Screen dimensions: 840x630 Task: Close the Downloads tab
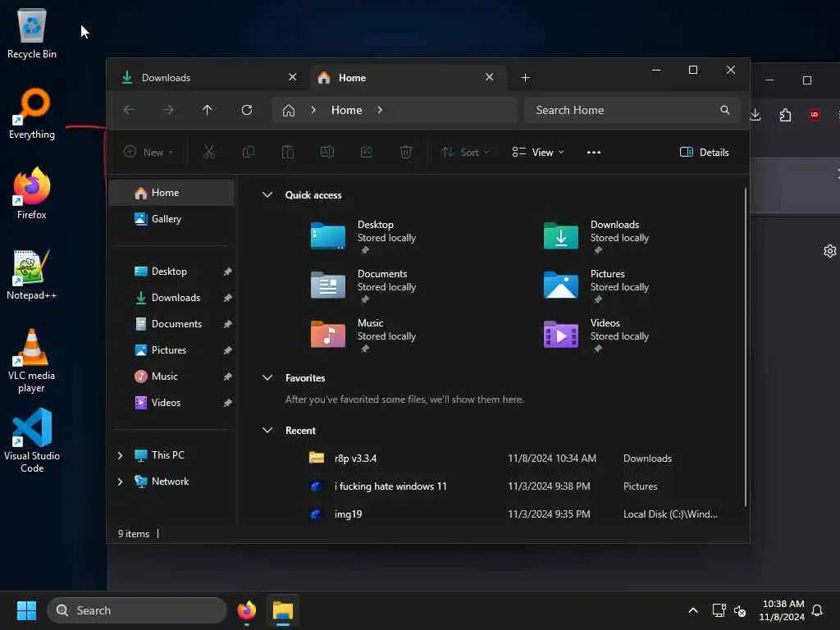click(x=293, y=77)
